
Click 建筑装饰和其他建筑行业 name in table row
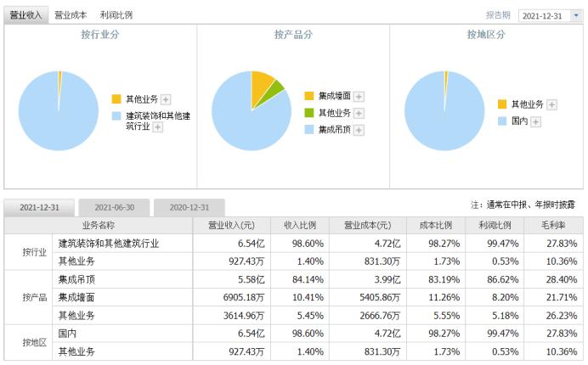[x=109, y=243]
